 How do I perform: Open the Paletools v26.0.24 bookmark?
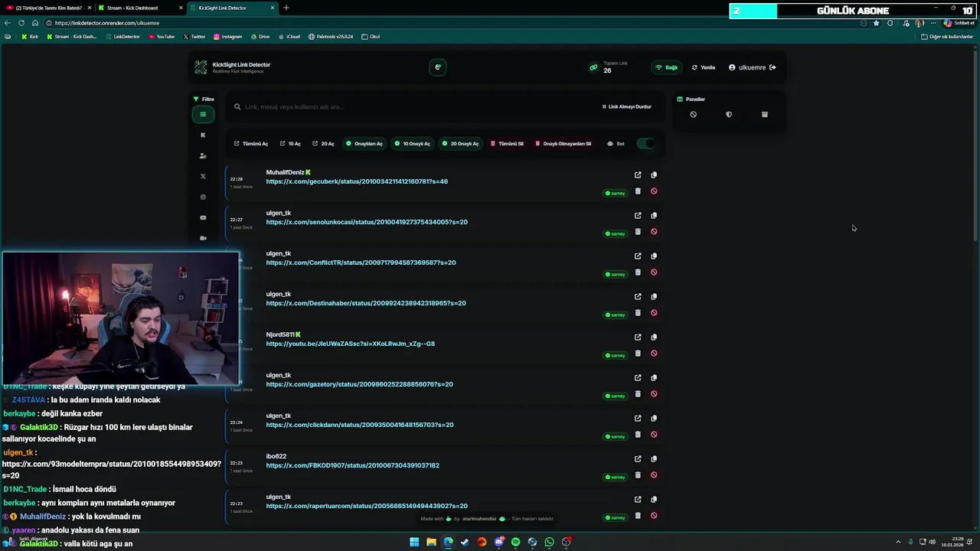pos(331,37)
